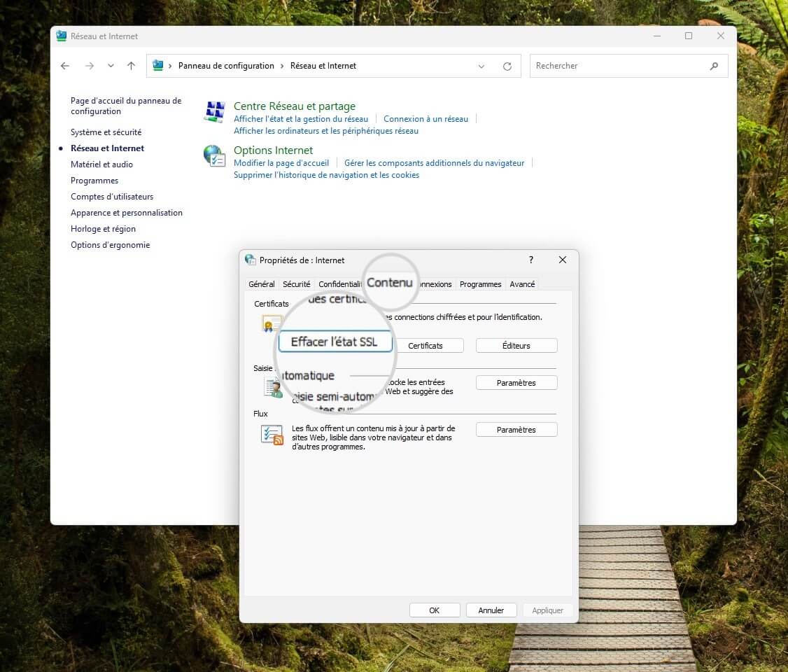Open Système et sécurité category
The image size is (788, 672).
106,132
